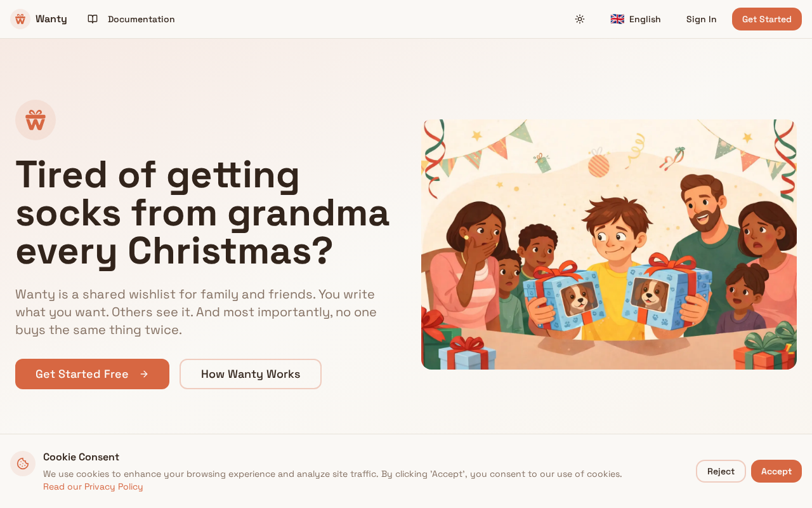The image size is (812, 508).
Task: Click the UK flag icon
Action: pos(617,19)
